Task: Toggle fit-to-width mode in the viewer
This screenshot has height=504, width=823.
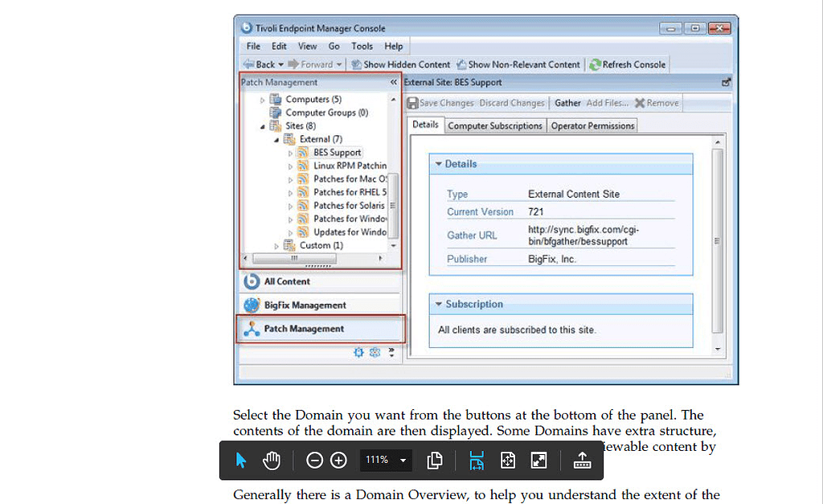Action: coord(477,460)
